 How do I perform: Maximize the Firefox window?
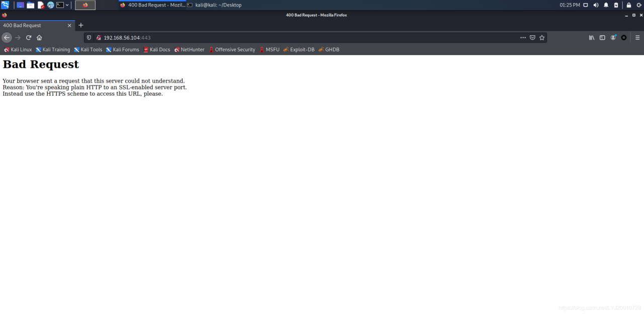click(x=633, y=15)
